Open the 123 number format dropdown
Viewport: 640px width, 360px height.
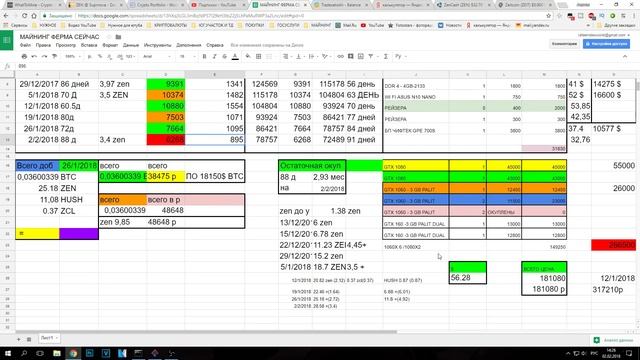point(131,56)
